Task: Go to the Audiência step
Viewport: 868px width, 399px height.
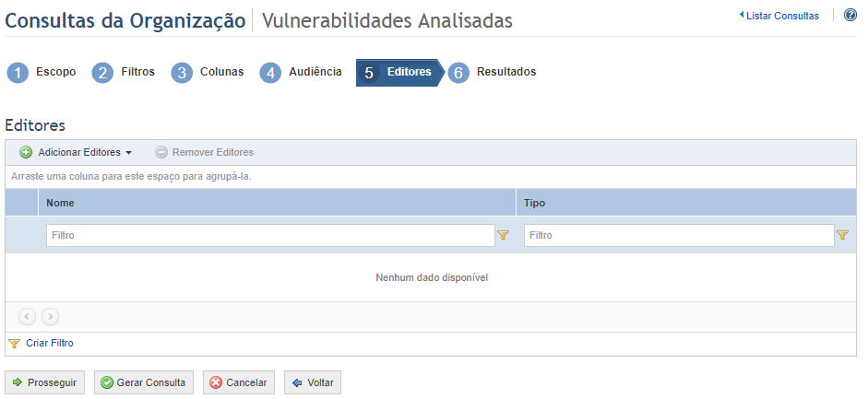Action: click(315, 72)
